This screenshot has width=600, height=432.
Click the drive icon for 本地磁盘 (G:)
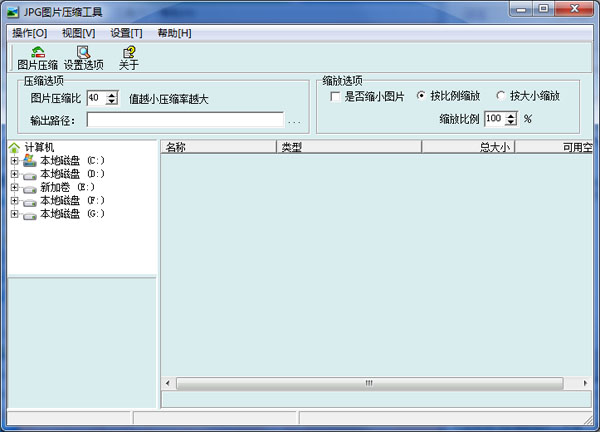tap(30, 215)
